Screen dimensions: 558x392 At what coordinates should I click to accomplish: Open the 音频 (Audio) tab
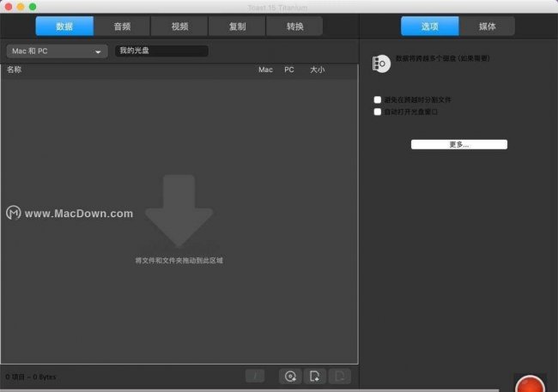[x=122, y=26]
